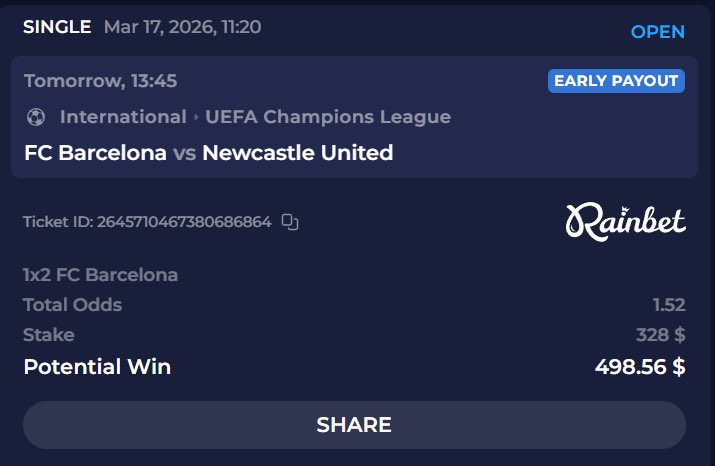Image resolution: width=715 pixels, height=466 pixels.
Task: Click the Stake amount 328 $
Action: [x=661, y=335]
